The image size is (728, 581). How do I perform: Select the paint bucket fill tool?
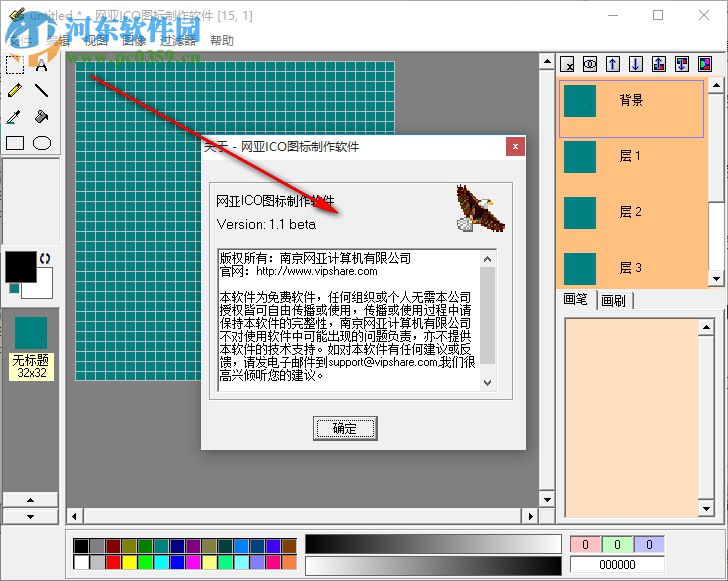tap(42, 117)
